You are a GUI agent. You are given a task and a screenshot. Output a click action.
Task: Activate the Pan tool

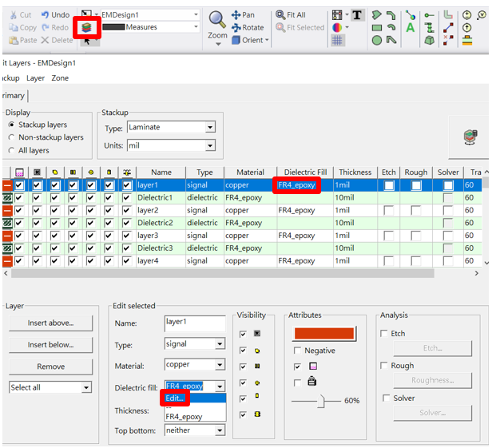point(243,15)
